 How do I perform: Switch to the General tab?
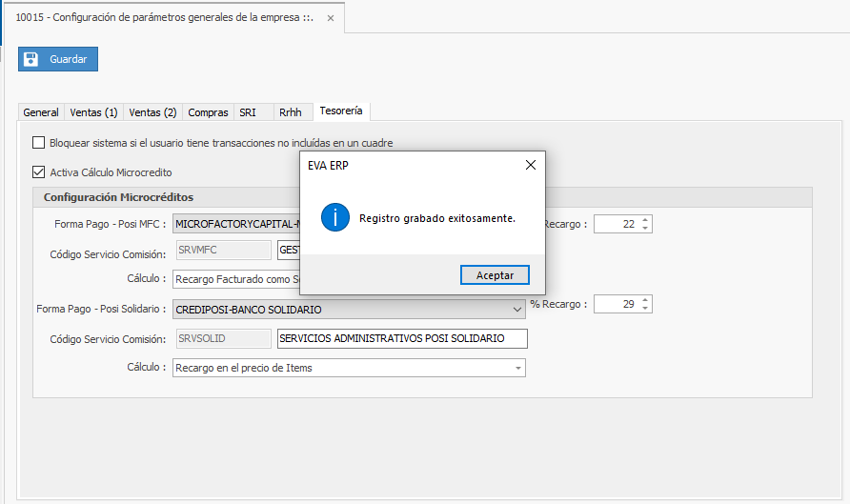tap(41, 112)
